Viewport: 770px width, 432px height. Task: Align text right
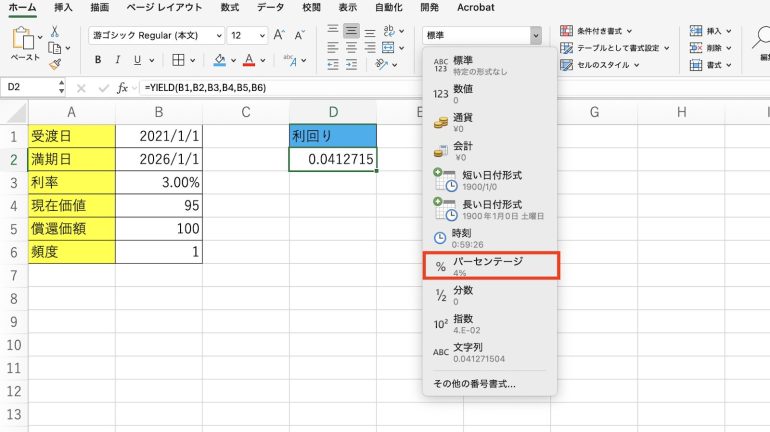[370, 48]
